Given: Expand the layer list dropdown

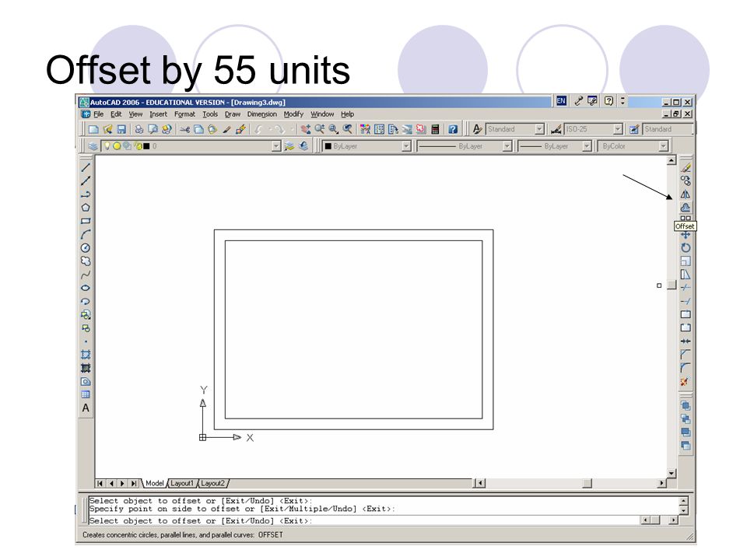Looking at the screenshot, I should tap(275, 146).
